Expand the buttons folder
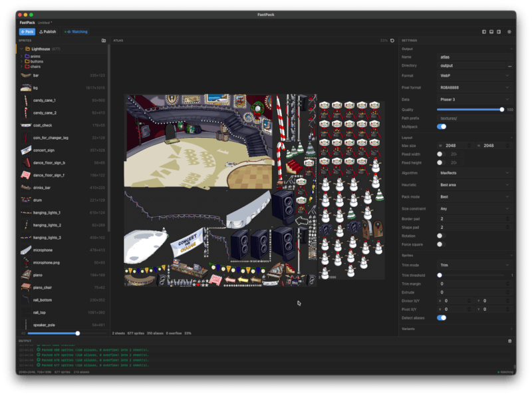Viewport: 532px width, 396px height. (x=22, y=61)
